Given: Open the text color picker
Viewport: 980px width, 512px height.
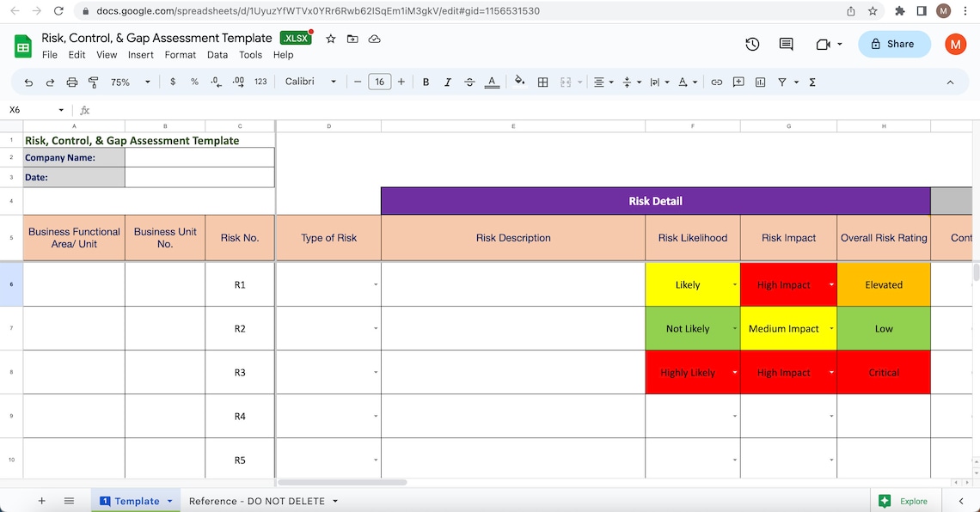Looking at the screenshot, I should coord(492,82).
